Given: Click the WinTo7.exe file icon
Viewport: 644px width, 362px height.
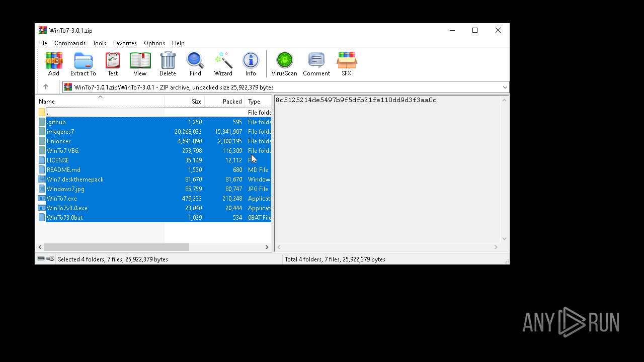Looking at the screenshot, I should [42, 199].
